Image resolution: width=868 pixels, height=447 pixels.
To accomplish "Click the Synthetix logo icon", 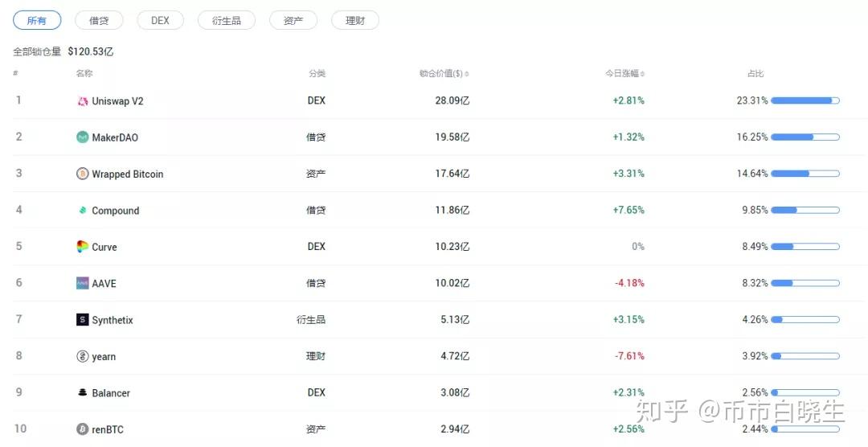I will pyautogui.click(x=82, y=320).
